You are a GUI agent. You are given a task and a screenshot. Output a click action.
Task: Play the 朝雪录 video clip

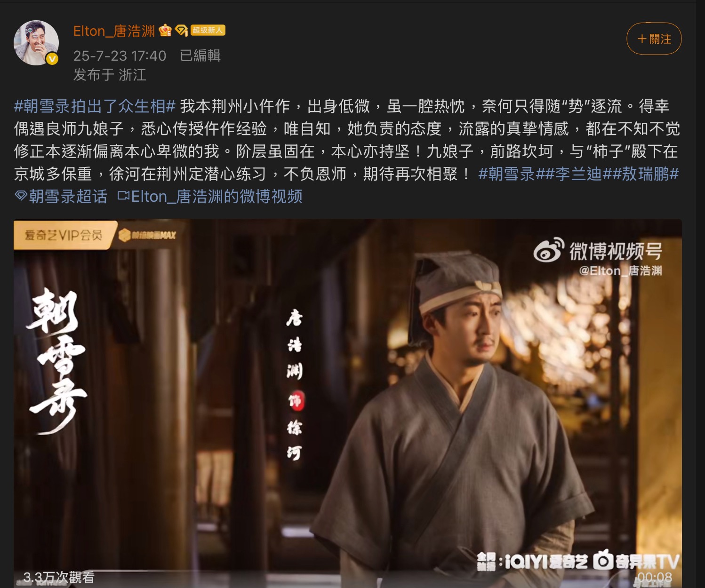tap(348, 403)
